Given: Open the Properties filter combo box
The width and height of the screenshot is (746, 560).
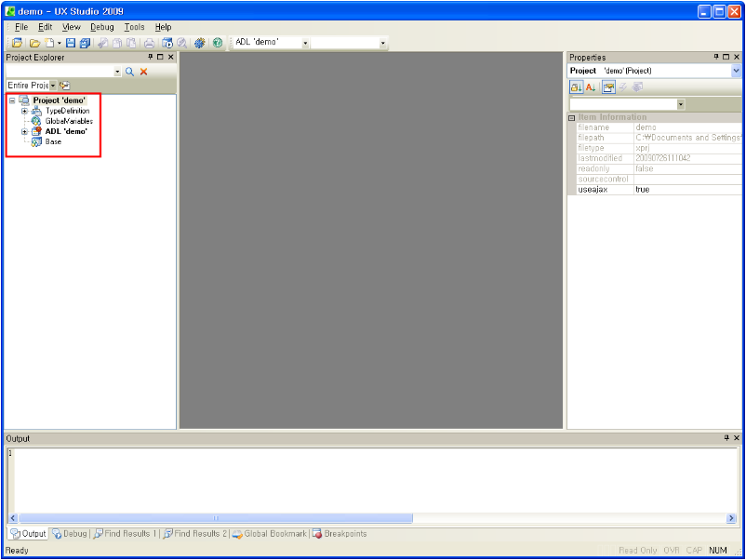Looking at the screenshot, I should (x=680, y=104).
